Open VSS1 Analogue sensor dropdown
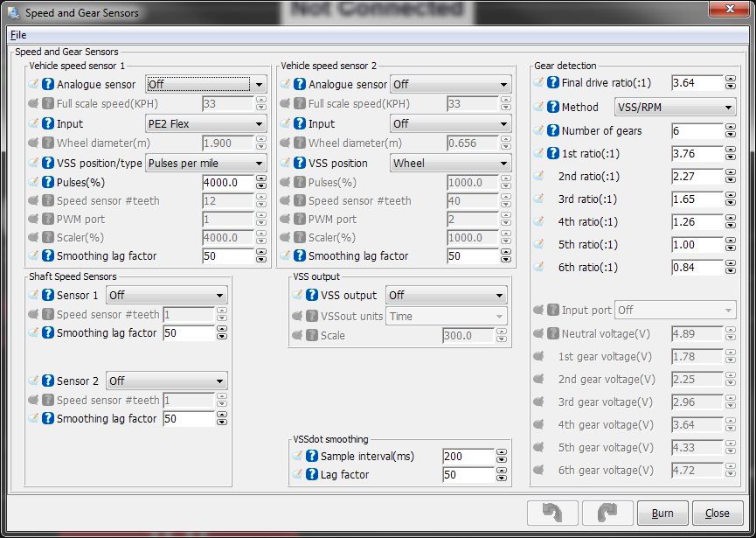Viewport: 756px width, 538px height. [206, 85]
